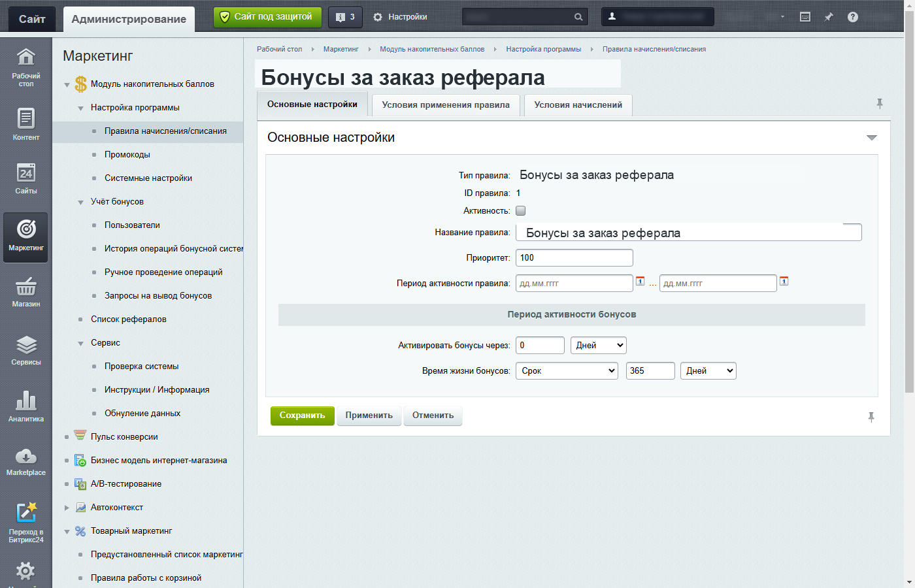Viewport: 915px width, 588px height.
Task: Select the Основные настройки tab
Action: pyautogui.click(x=312, y=105)
